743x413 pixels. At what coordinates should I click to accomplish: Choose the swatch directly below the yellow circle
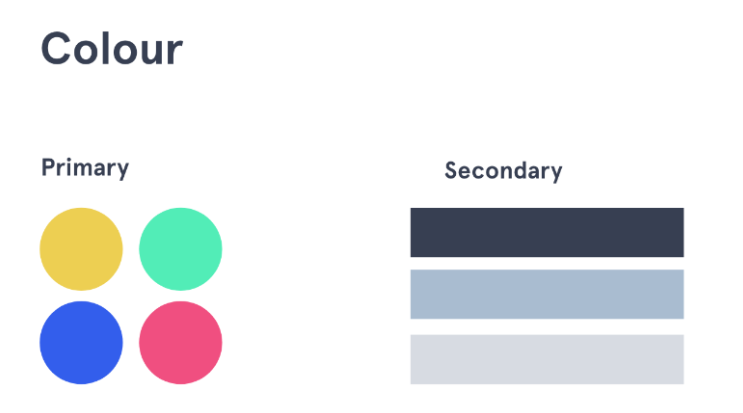pyautogui.click(x=81, y=342)
